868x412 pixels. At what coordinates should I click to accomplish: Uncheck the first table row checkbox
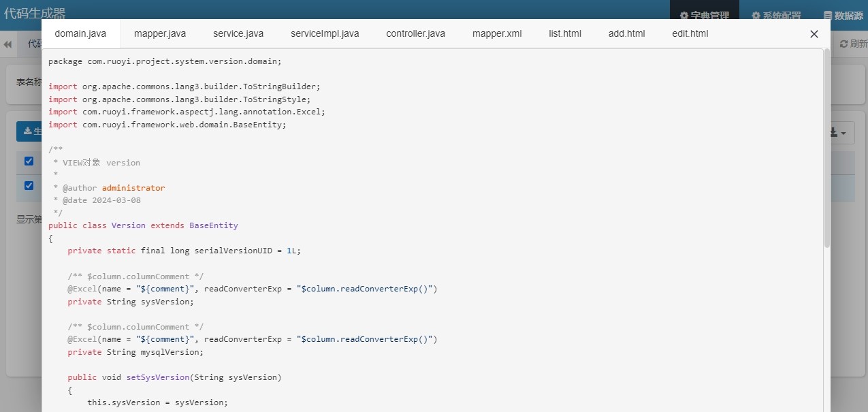[x=29, y=186]
